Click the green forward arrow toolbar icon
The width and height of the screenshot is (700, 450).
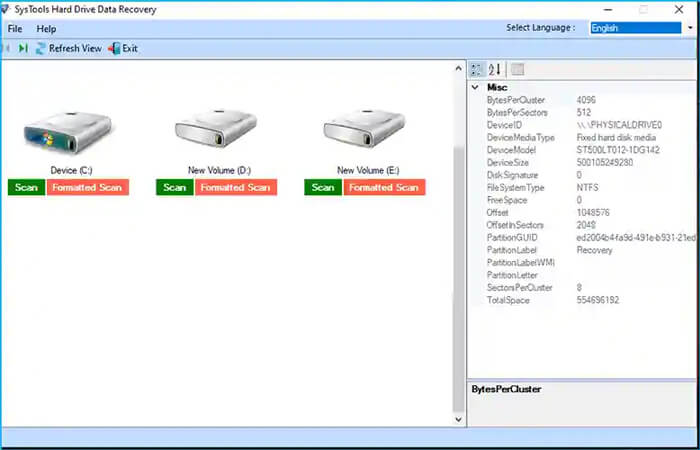23,48
